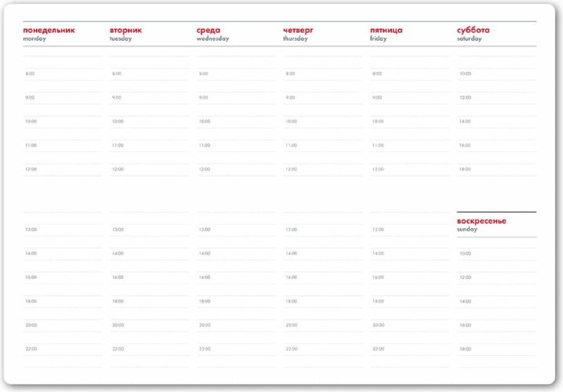Viewport: 563px width, 392px height.
Task: Click the среда (Wednesday) header
Action: tap(209, 31)
